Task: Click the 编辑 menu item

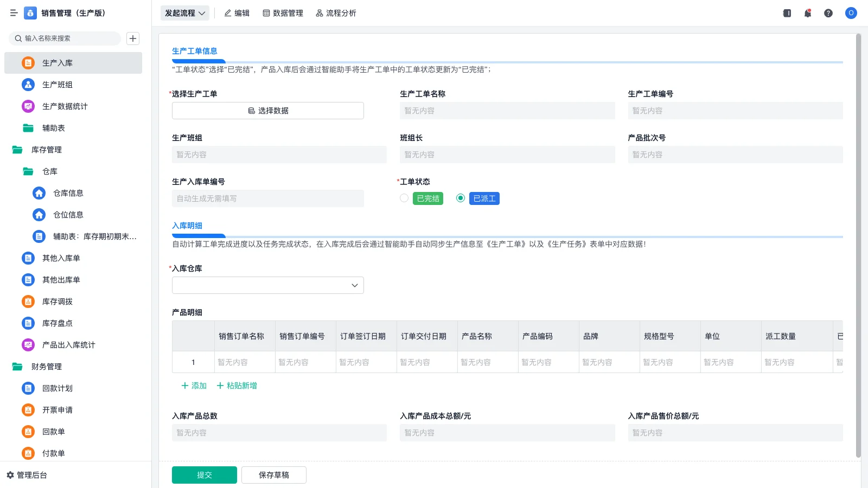Action: coord(237,13)
